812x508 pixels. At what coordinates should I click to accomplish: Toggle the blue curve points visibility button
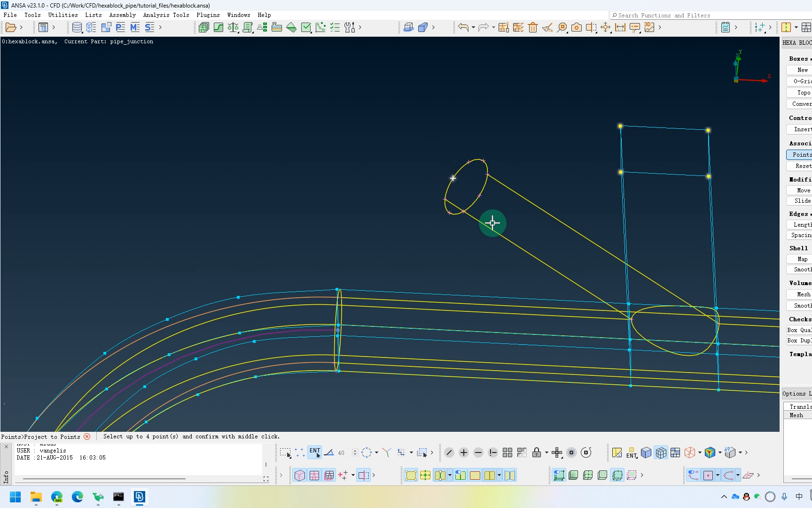pos(694,475)
